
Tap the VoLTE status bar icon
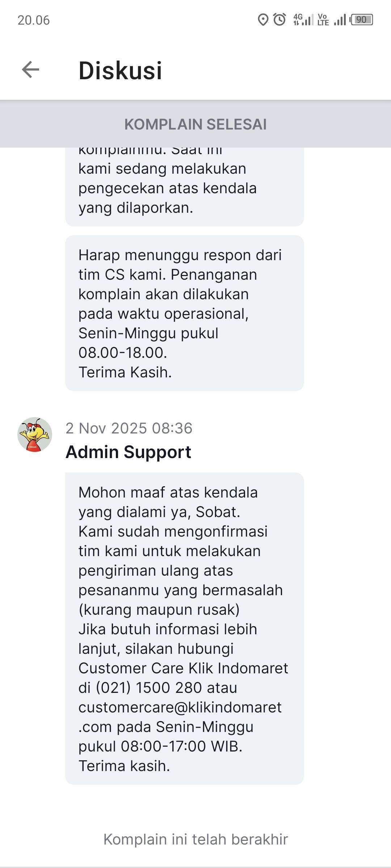(x=323, y=20)
